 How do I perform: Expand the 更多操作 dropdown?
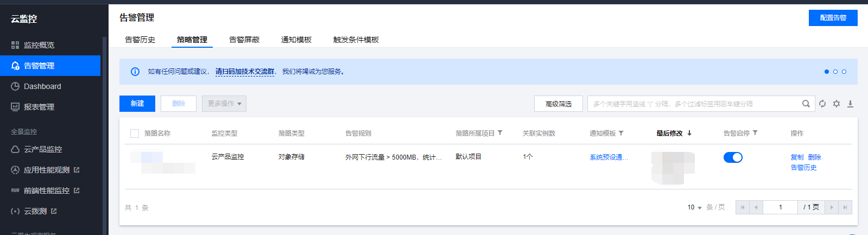(224, 104)
